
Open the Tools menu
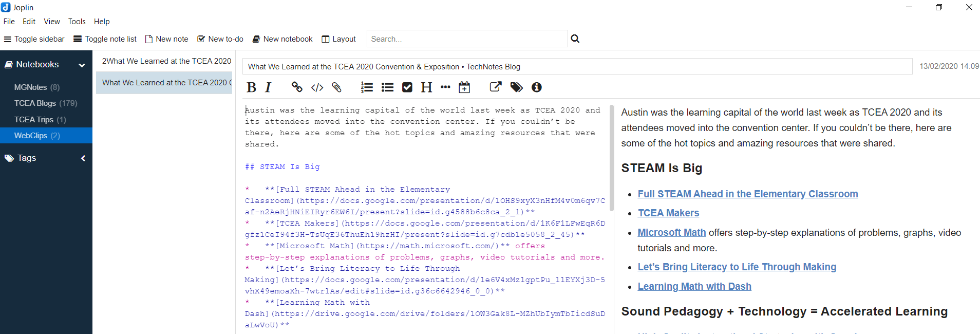pyautogui.click(x=77, y=22)
